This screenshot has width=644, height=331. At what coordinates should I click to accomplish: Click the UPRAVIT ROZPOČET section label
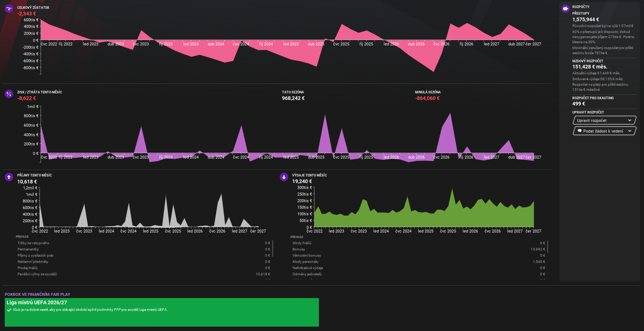point(588,112)
